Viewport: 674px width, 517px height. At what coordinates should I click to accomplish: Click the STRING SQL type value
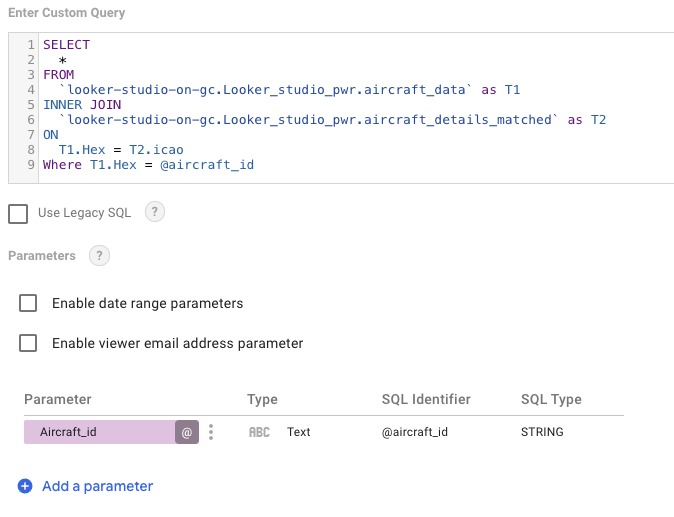[x=542, y=432]
